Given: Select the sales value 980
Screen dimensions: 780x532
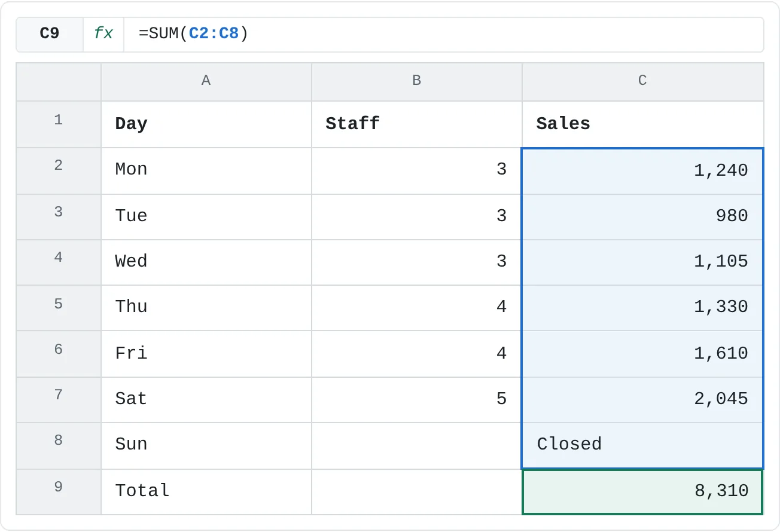Looking at the screenshot, I should point(643,216).
